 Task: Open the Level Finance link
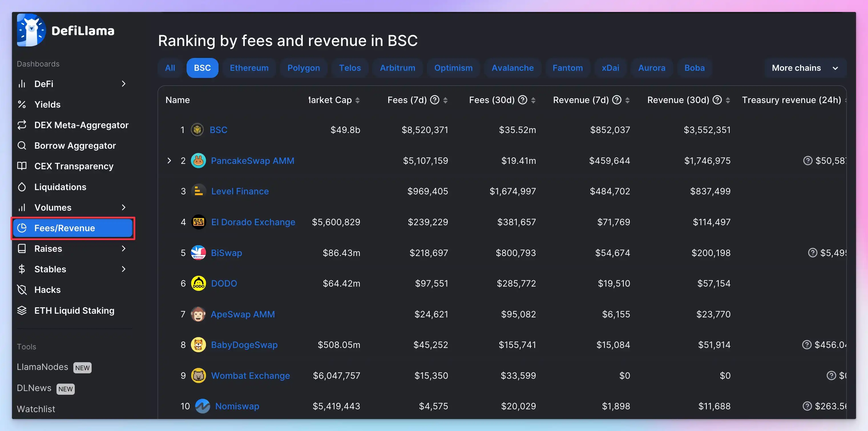[x=240, y=192]
